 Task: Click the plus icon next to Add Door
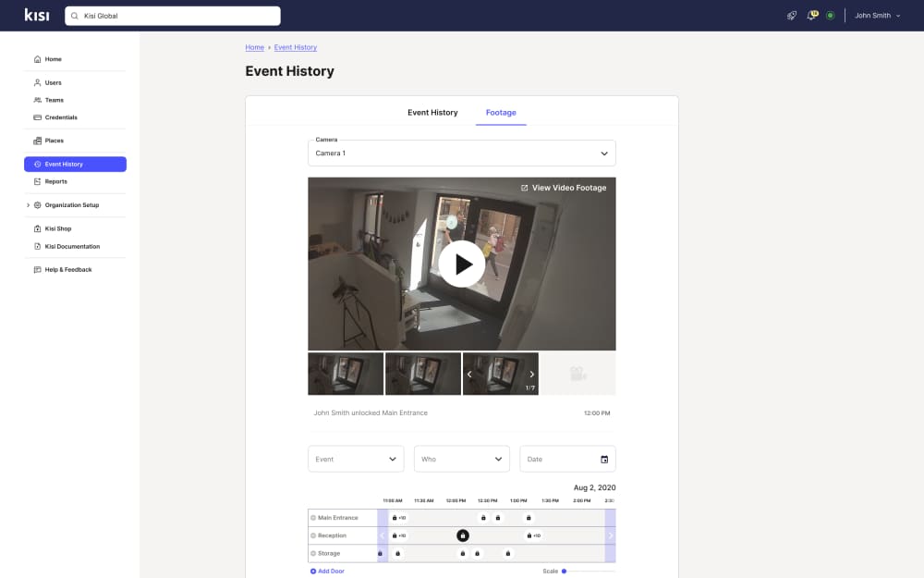(x=313, y=571)
